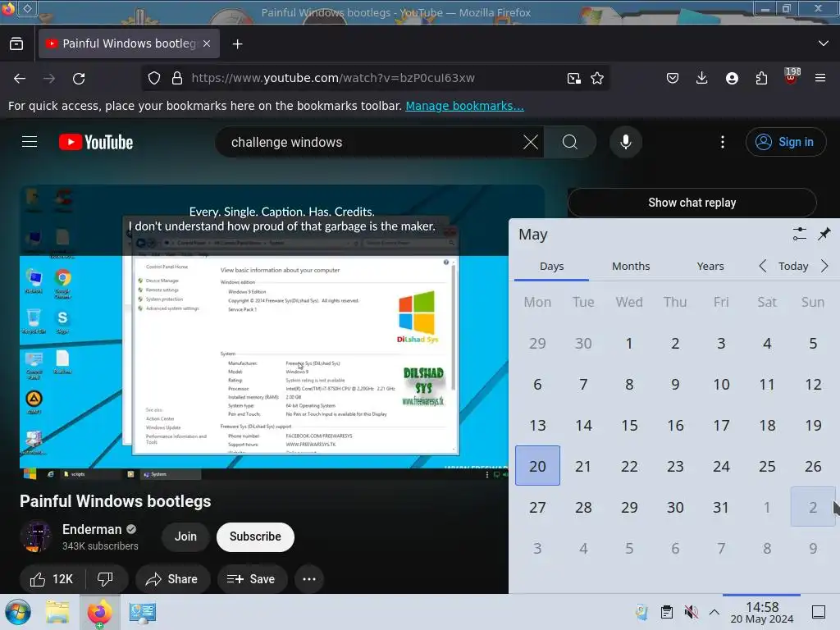Open the file manager from the taskbar

click(57, 612)
